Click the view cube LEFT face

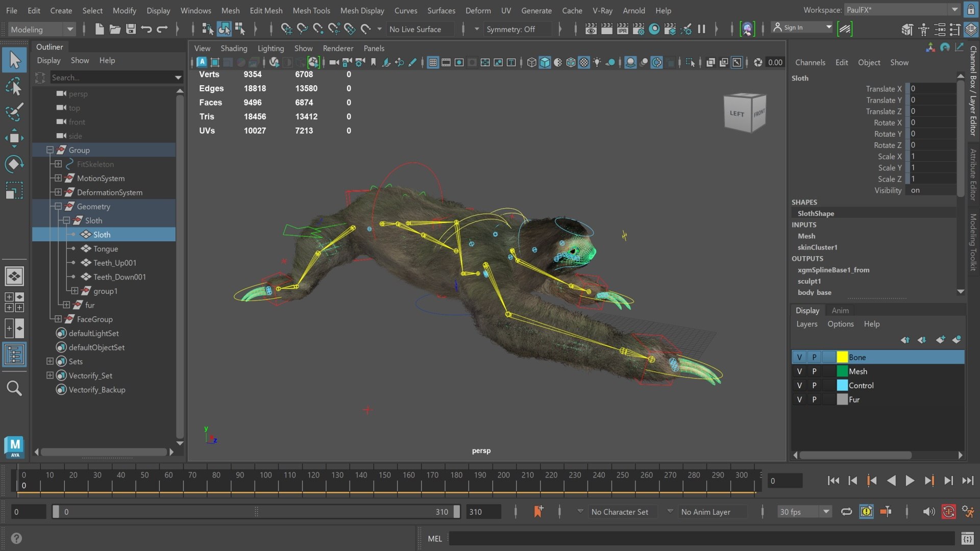pos(737,114)
